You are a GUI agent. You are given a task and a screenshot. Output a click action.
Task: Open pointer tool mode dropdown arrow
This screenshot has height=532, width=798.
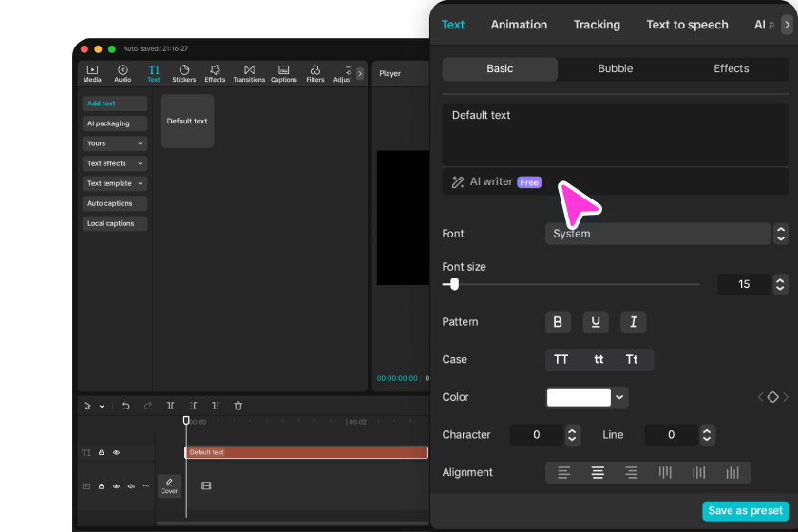click(102, 407)
